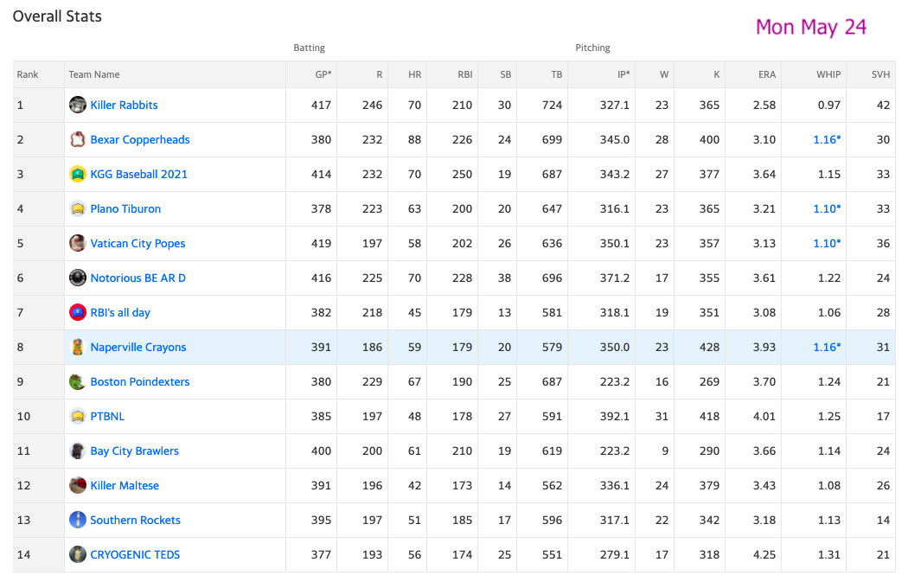Open the Killer Maltese team page

click(x=125, y=485)
